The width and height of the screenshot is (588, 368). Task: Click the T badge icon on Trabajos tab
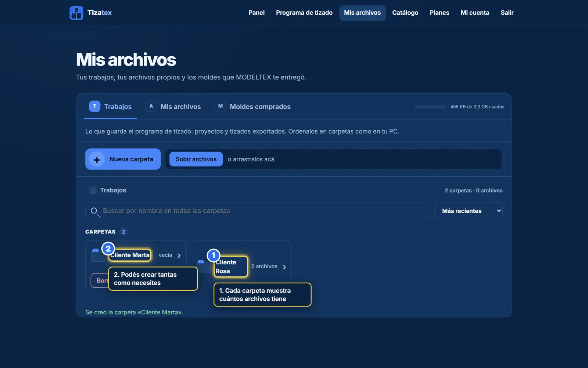(94, 106)
